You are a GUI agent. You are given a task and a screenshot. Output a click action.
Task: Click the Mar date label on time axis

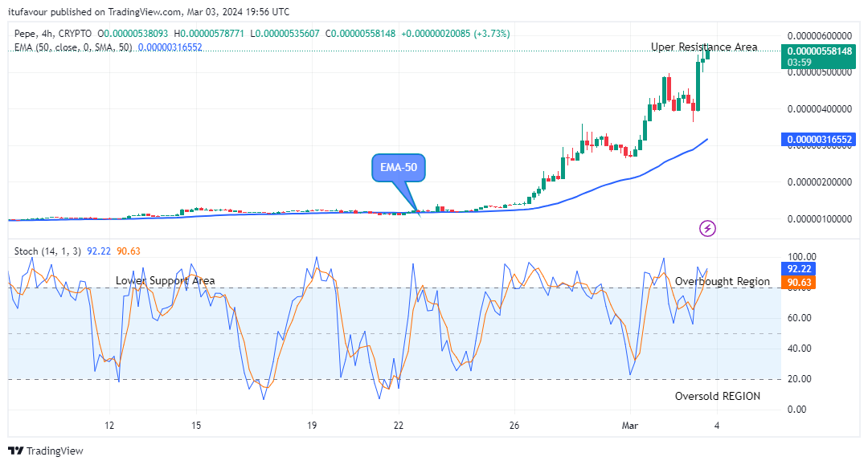630,425
